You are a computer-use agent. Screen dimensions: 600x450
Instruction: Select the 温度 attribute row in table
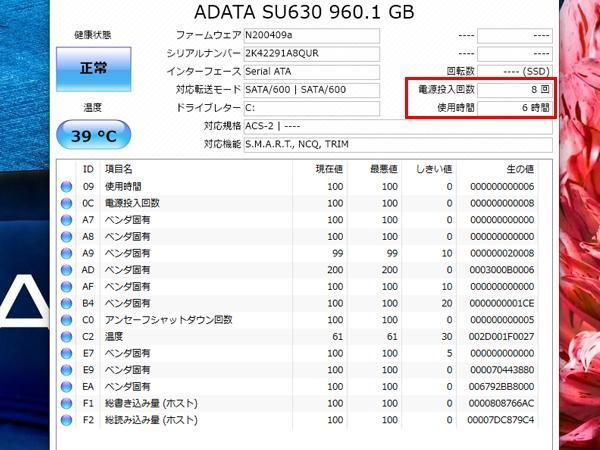point(114,337)
